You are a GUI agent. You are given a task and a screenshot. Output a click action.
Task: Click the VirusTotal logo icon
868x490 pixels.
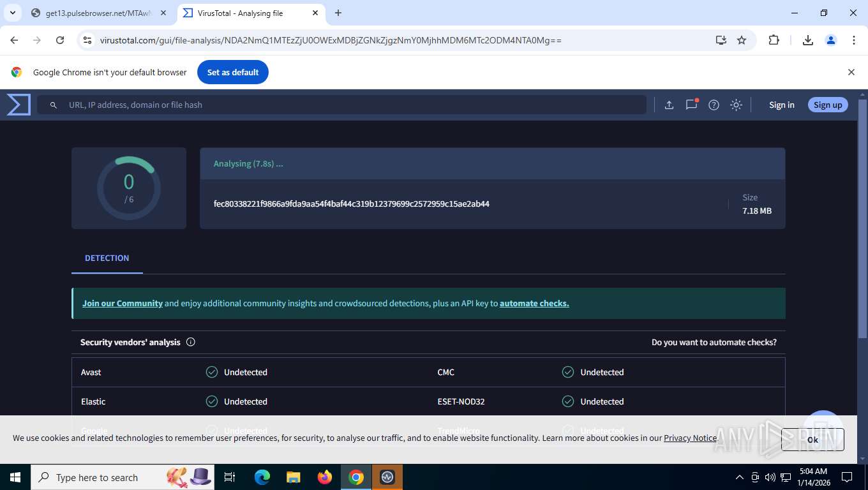click(x=19, y=105)
